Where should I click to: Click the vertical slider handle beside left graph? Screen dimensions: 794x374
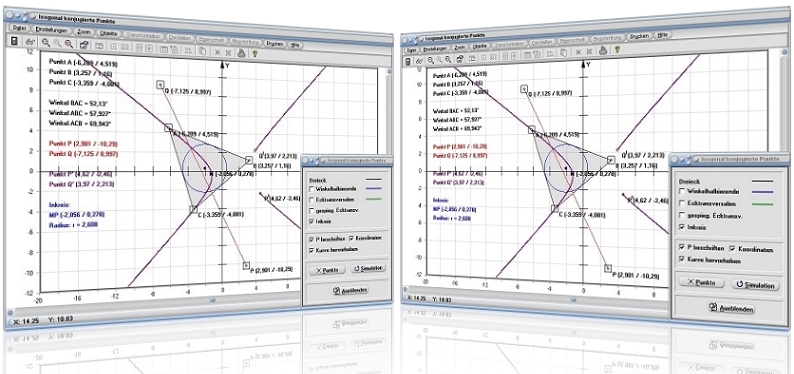[389, 72]
